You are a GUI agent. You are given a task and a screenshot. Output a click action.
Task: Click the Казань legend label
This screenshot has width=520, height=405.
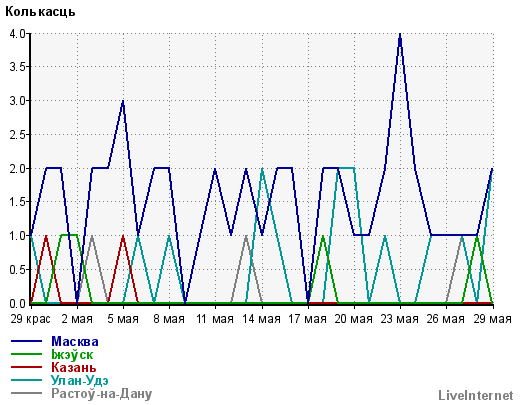tap(74, 367)
